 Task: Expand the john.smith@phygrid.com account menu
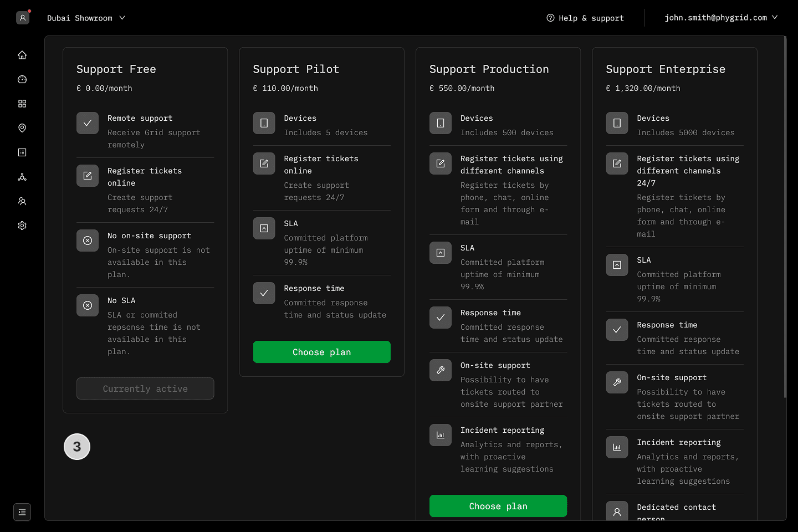tap(720, 18)
